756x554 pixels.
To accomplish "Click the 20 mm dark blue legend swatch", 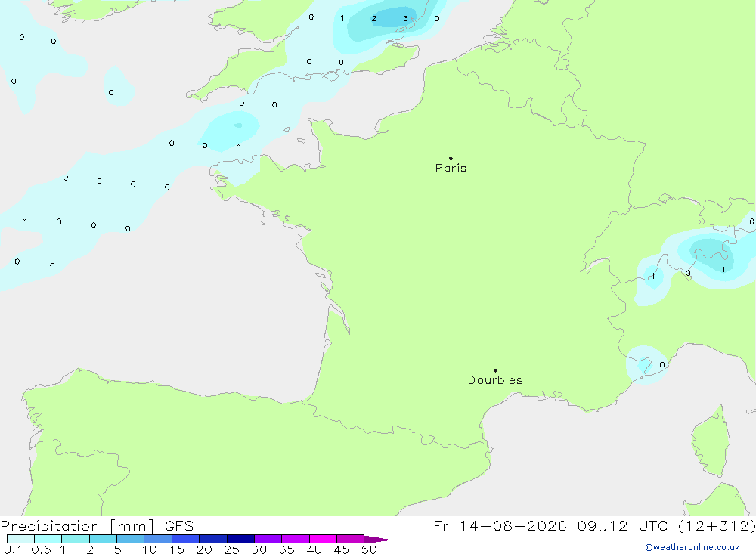I will tap(212, 539).
